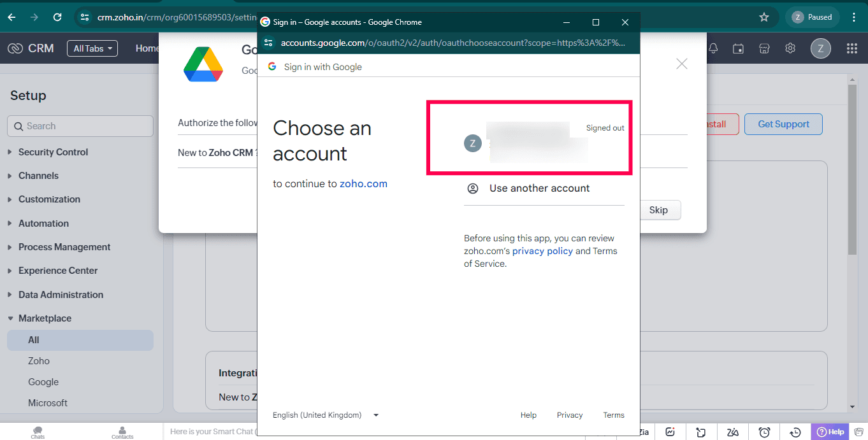The width and height of the screenshot is (868, 440).
Task: Bookmark this page with the star icon
Action: tap(764, 17)
